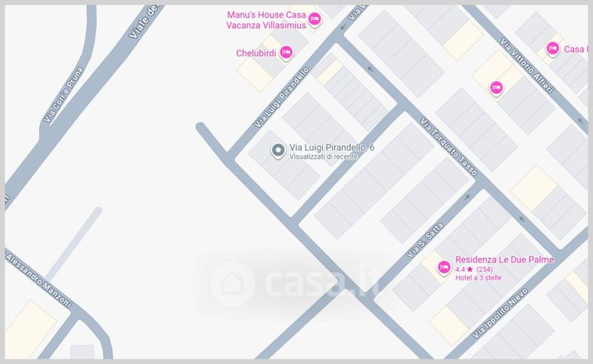Image resolution: width=593 pixels, height=364 pixels.
Task: Click the Casa lodging pin near Via Vittorio Alfieri
Action: (x=552, y=49)
